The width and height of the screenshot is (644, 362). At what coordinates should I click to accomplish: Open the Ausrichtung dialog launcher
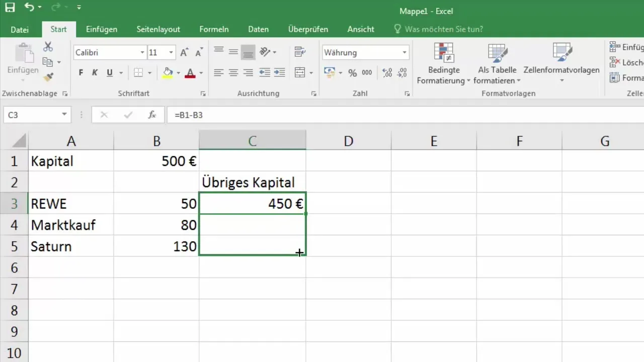314,94
